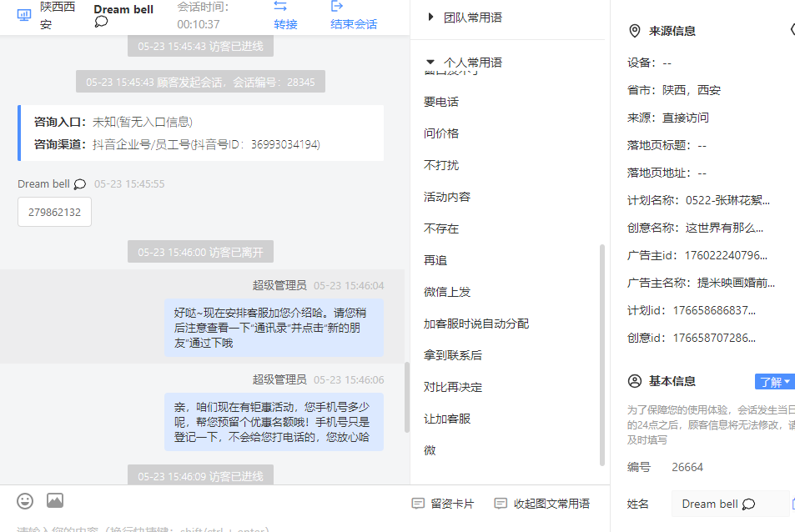
Task: Click 创意名称 value 这世界有那么
Action: tap(724, 228)
